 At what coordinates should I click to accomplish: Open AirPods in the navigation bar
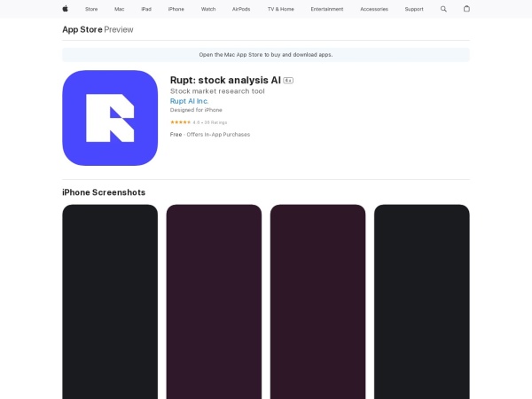[x=241, y=9]
